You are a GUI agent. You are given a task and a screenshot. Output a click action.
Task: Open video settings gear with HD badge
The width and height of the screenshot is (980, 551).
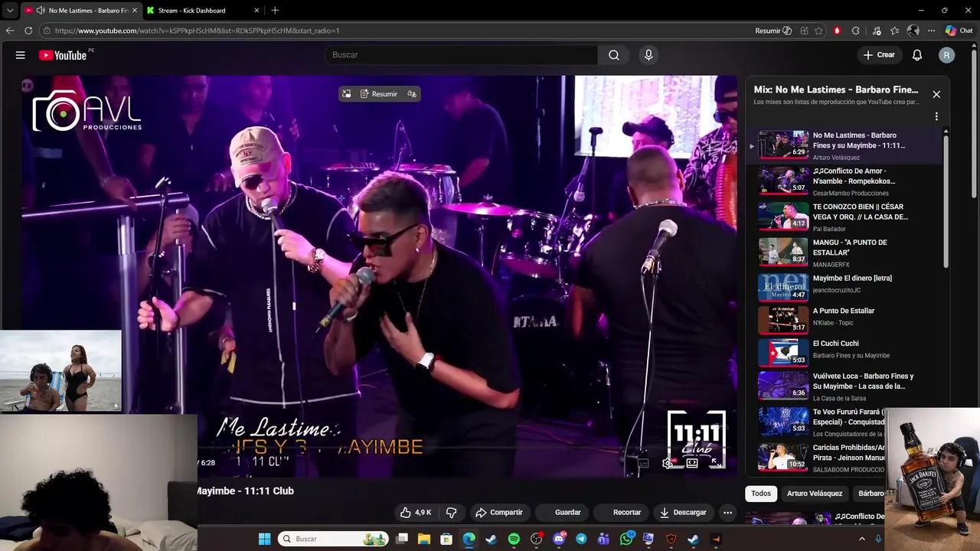pos(668,463)
